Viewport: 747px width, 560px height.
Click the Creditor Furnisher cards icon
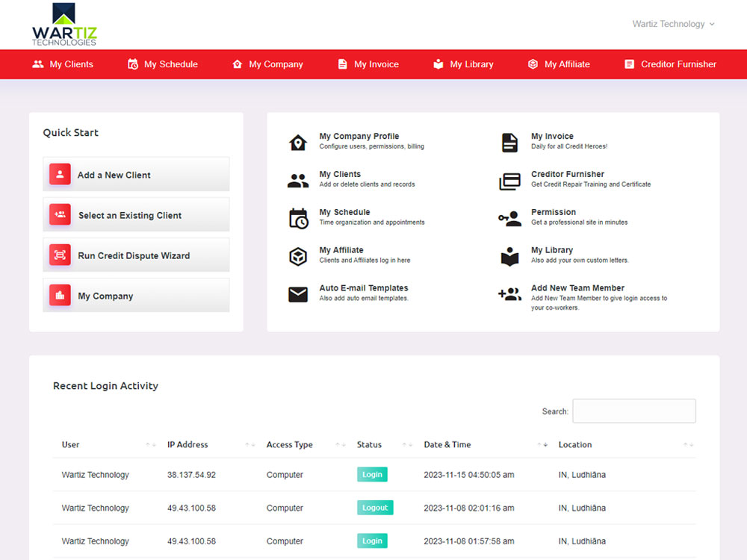(509, 181)
